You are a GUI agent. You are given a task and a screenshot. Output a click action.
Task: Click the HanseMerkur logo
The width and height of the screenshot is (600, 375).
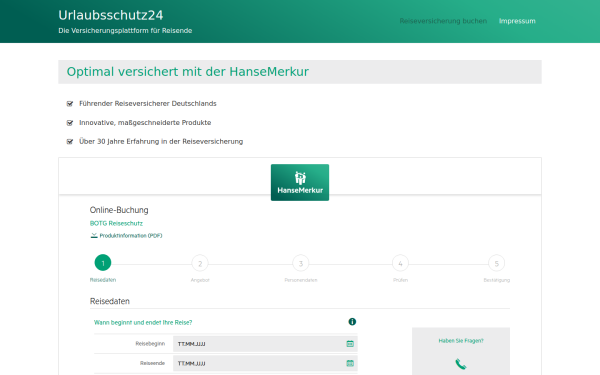click(300, 183)
